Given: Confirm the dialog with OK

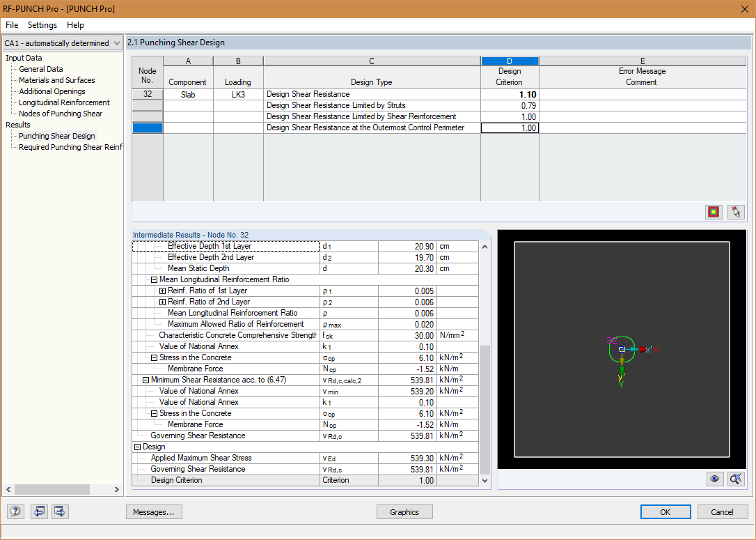Looking at the screenshot, I should (x=666, y=511).
